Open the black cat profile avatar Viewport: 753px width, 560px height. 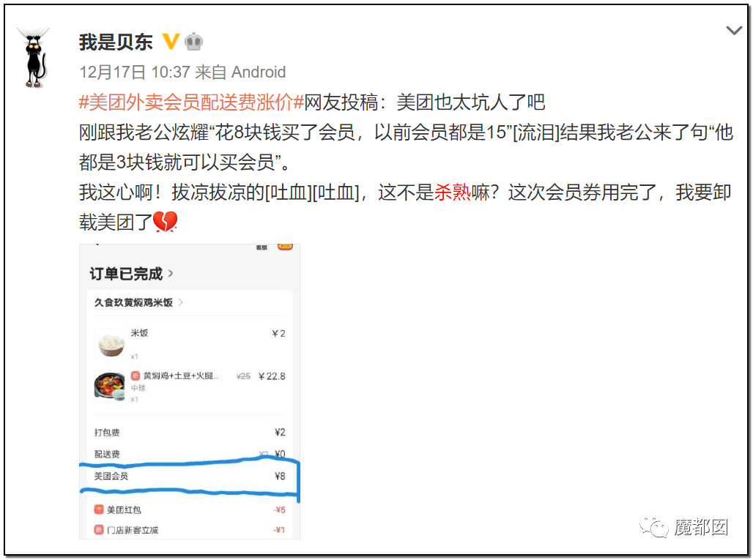click(x=34, y=58)
